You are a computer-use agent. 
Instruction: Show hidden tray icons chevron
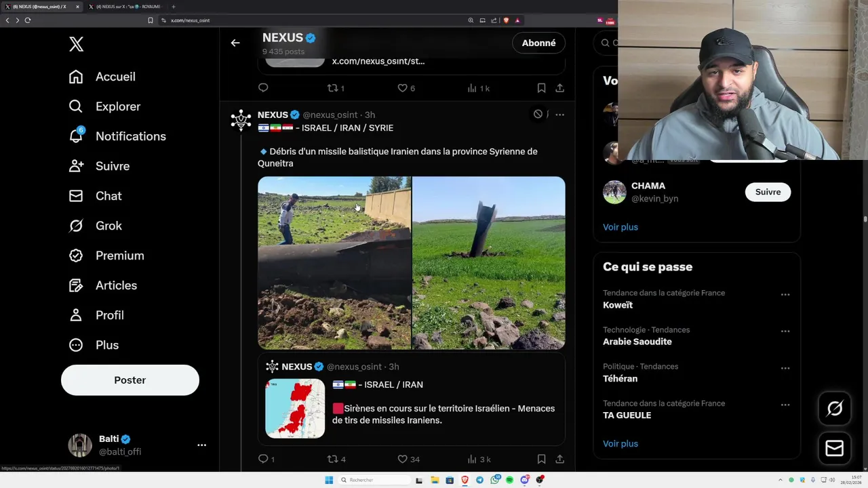[780, 480]
